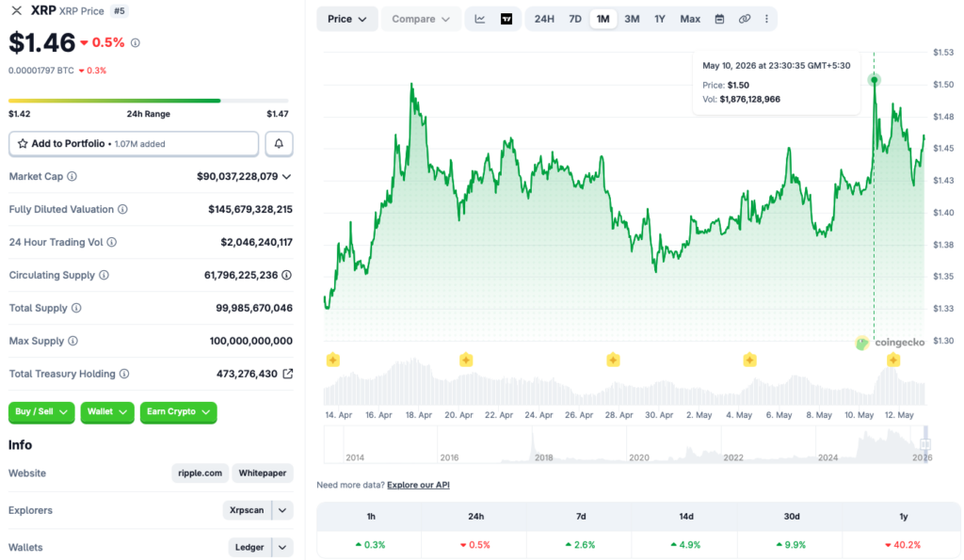Show Fully Diluted Valuation info icon
This screenshot has width=964, height=560.
click(x=123, y=210)
